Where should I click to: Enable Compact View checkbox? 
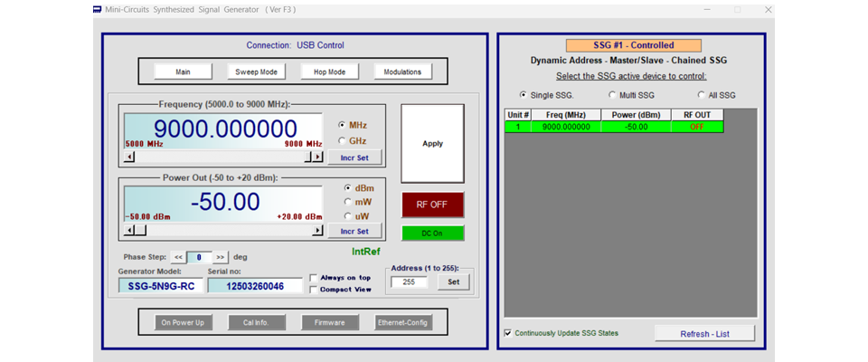tap(314, 290)
